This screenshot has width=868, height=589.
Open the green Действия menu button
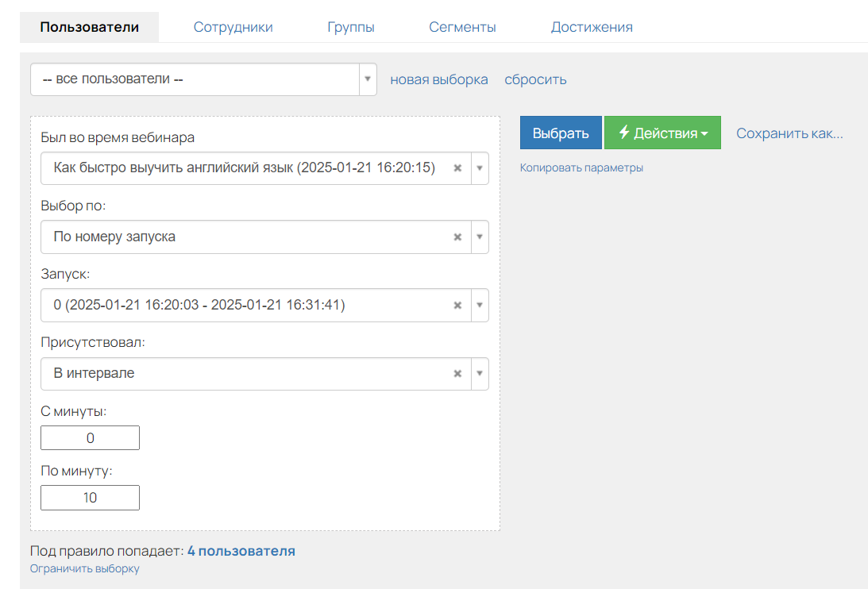tap(662, 133)
